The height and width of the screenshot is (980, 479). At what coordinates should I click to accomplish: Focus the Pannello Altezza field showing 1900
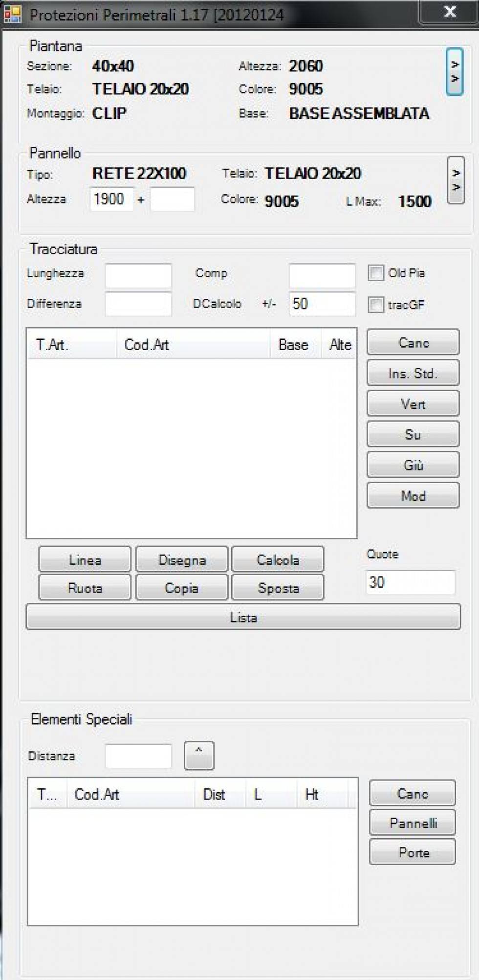tap(111, 199)
